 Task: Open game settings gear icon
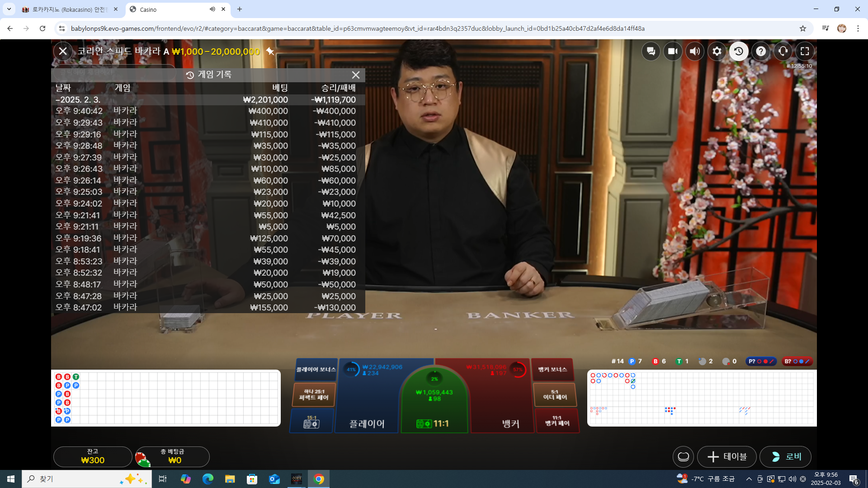click(x=717, y=52)
